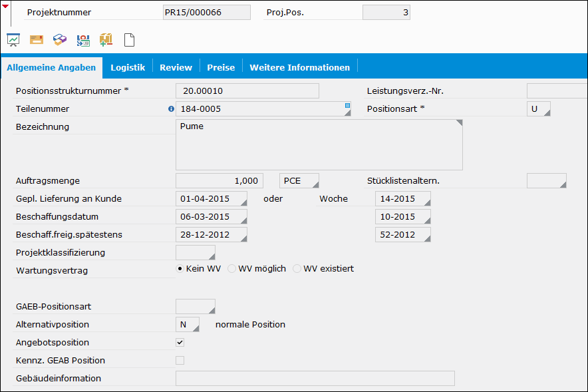
Task: Open the presentation chart icon in toolbar
Action: coord(13,40)
